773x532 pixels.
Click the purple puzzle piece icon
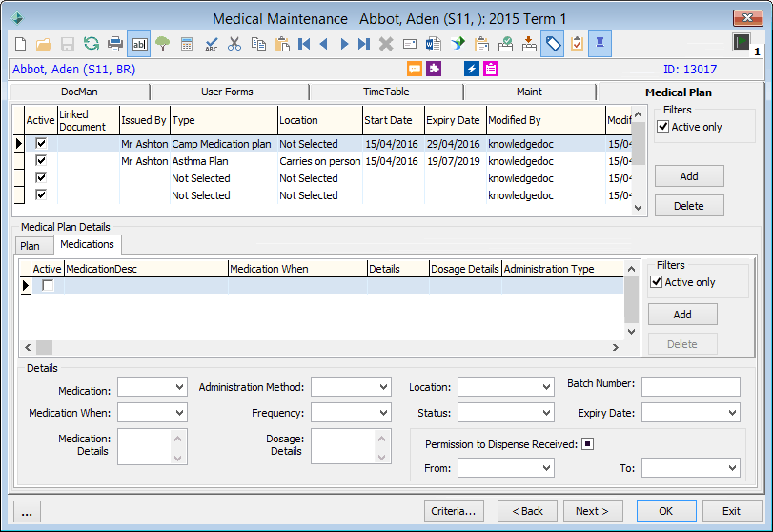434,69
